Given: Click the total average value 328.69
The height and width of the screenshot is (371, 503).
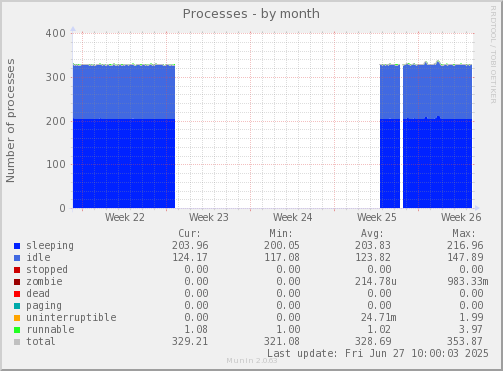Looking at the screenshot, I should click(373, 341).
